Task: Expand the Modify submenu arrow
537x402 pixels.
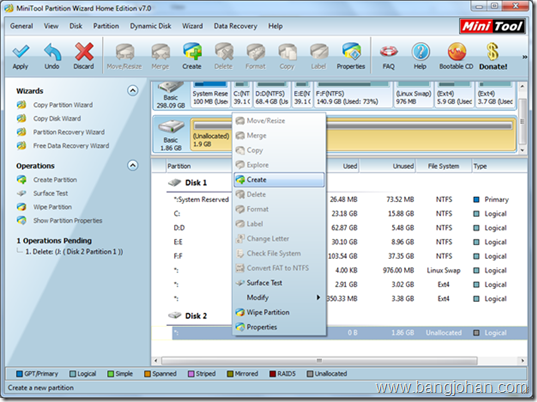Action: [x=318, y=298]
